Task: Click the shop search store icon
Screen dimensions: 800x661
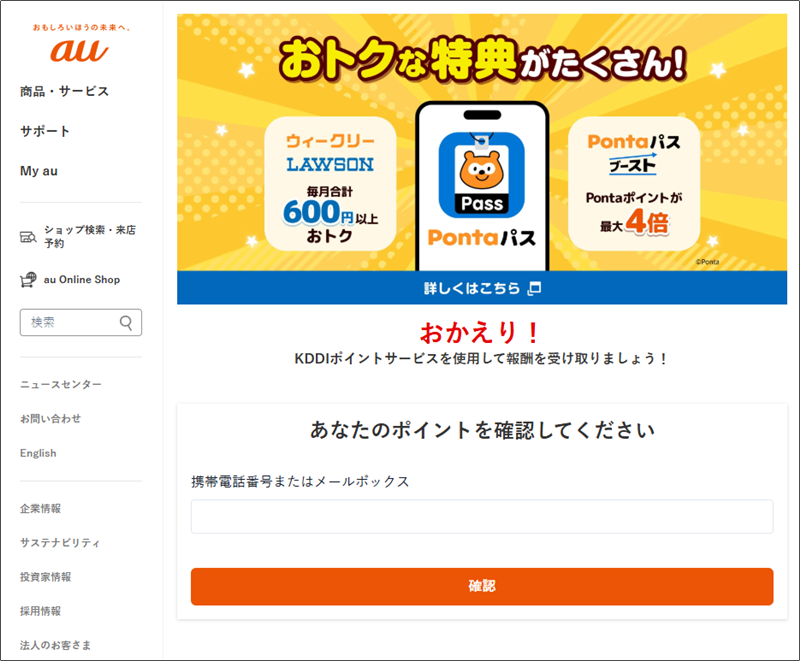Action: (x=28, y=237)
